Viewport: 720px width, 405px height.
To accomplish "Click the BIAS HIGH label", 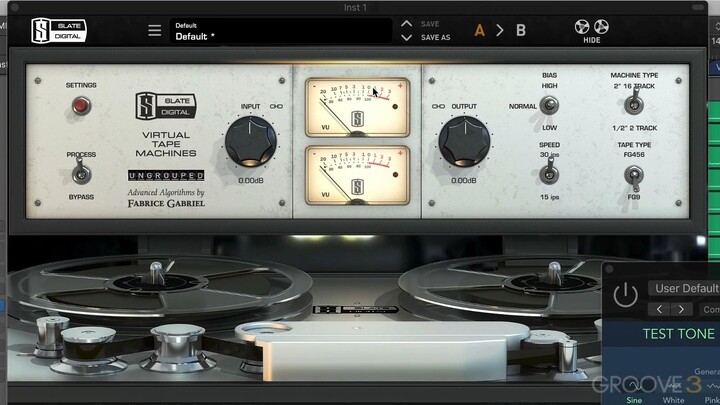I will (x=550, y=85).
